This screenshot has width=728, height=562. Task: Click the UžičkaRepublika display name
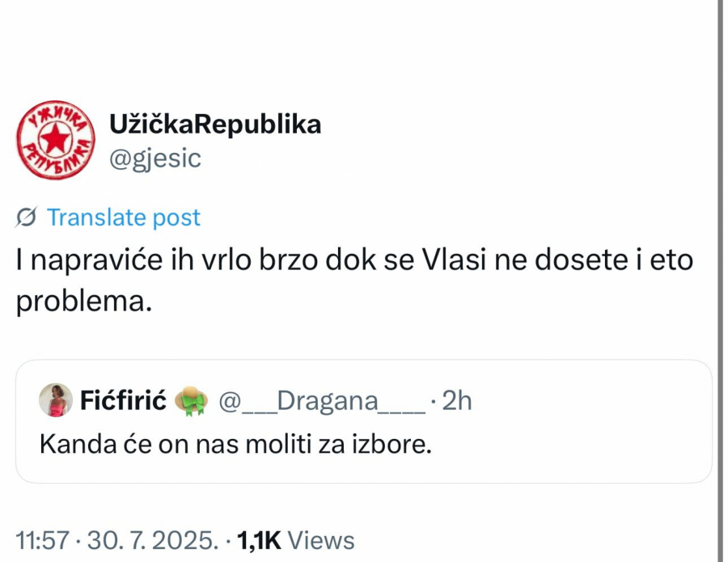[x=214, y=124]
